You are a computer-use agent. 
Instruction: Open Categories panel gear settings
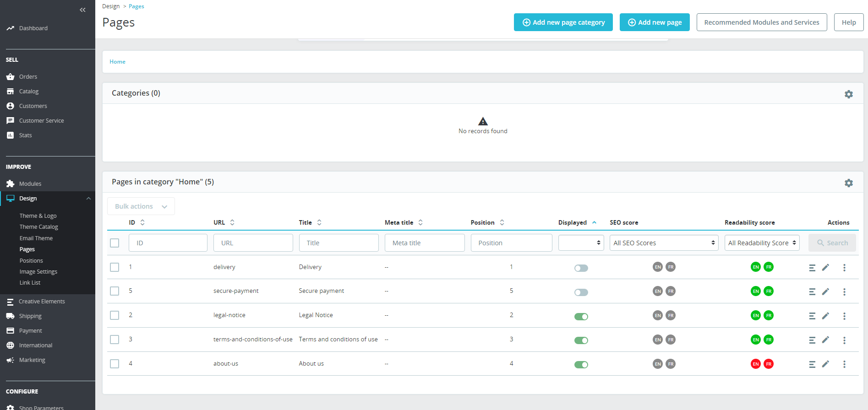849,94
